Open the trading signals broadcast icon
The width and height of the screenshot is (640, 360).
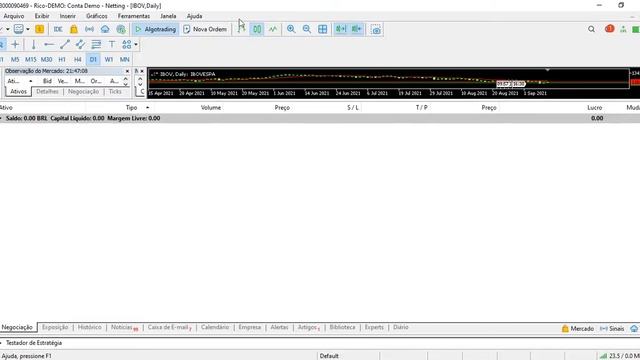pyautogui.click(x=89, y=29)
